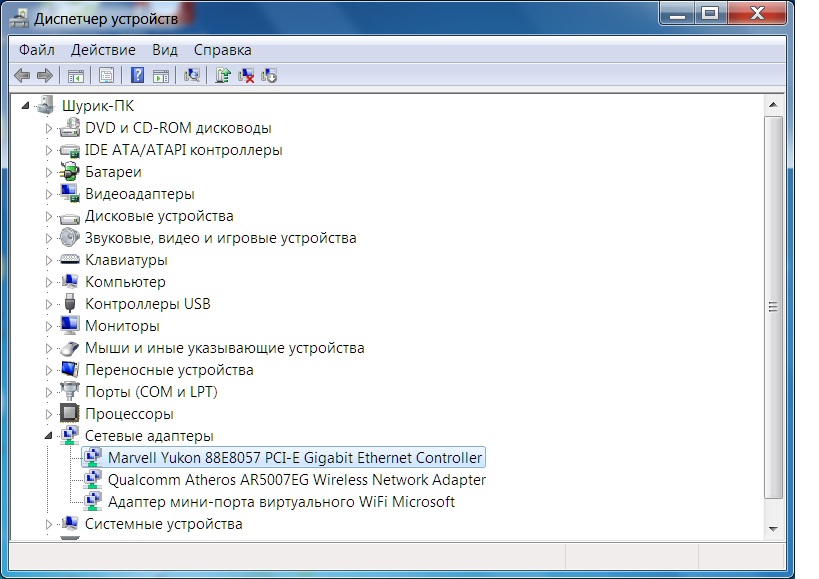Screen dimensions: 819x579
Task: Toggle the console tree pane toolbar icon
Action: tap(76, 76)
